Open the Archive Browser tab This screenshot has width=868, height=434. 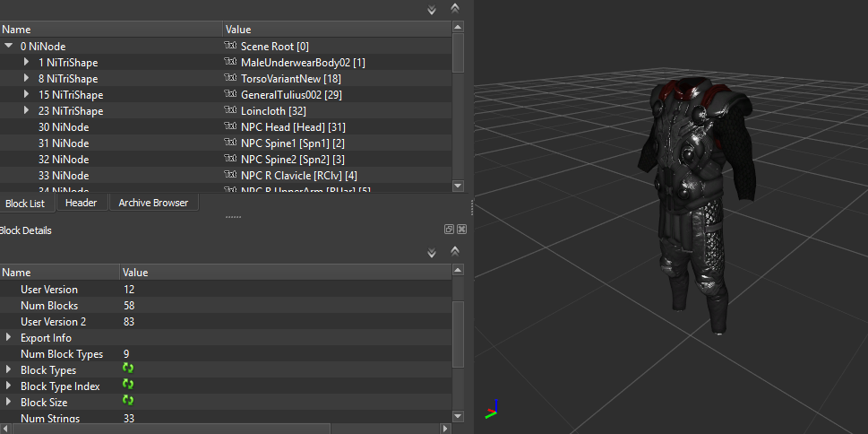click(x=153, y=203)
